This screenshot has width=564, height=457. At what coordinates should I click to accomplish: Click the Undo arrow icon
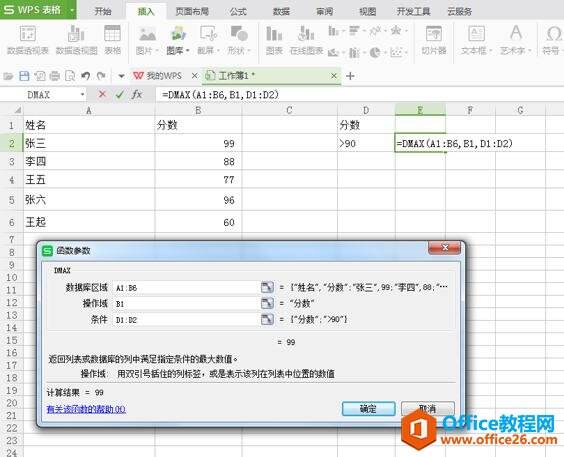86,76
